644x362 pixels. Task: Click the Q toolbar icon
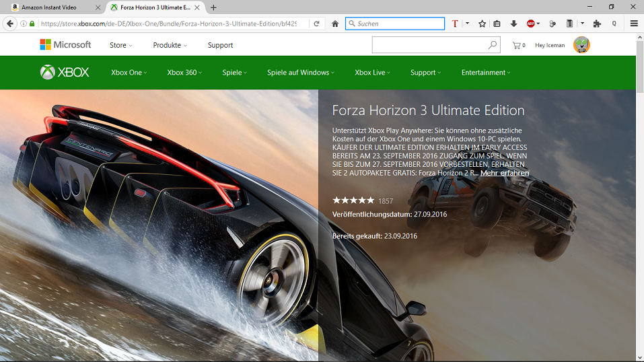click(x=614, y=24)
